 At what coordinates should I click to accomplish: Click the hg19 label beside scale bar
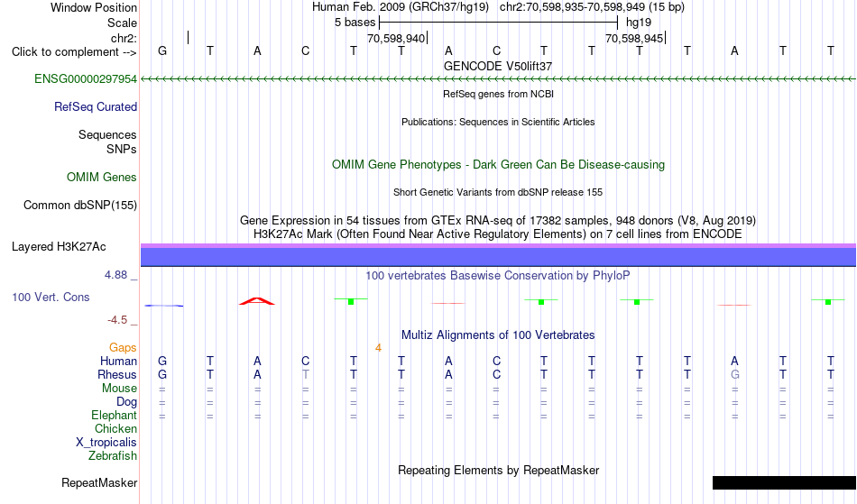point(639,23)
